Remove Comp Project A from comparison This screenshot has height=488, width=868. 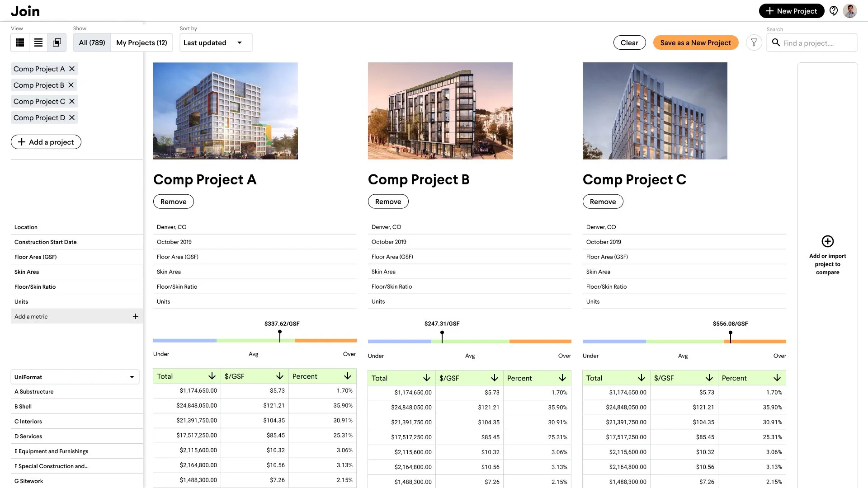[x=174, y=202]
